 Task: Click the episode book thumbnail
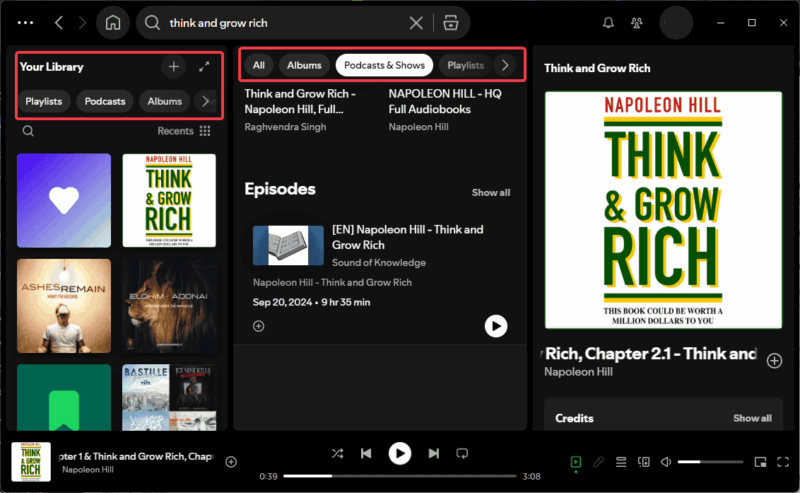click(288, 245)
